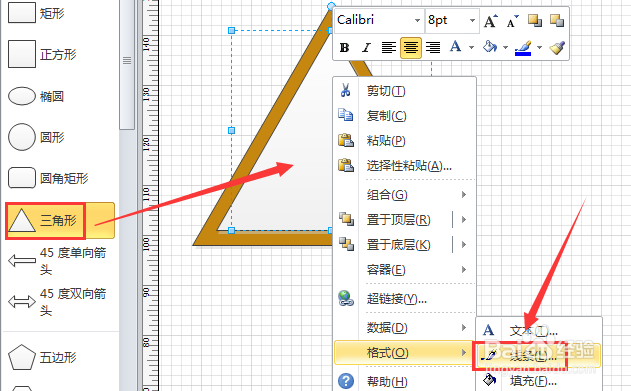631x391 pixels.
Task: Select the 椭圆 ellipse shape
Action: pyautogui.click(x=36, y=96)
